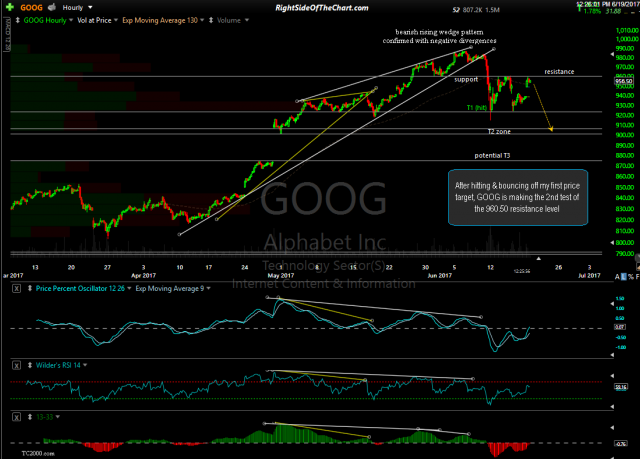Open the 13-33 indicator dropdown

tap(58, 417)
